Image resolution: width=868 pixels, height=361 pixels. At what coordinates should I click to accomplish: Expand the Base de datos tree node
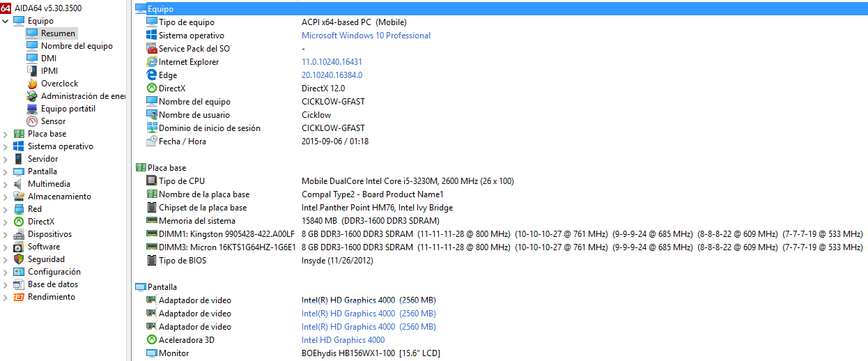pyautogui.click(x=6, y=284)
